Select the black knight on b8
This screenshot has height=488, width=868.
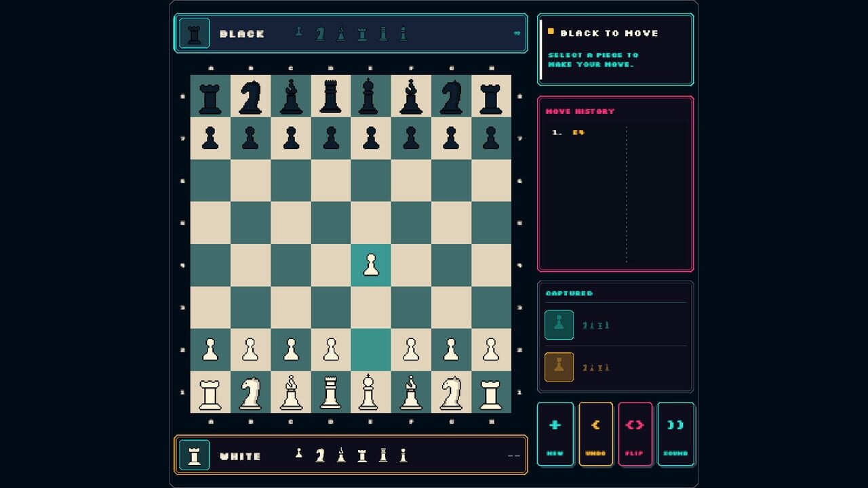pyautogui.click(x=250, y=96)
